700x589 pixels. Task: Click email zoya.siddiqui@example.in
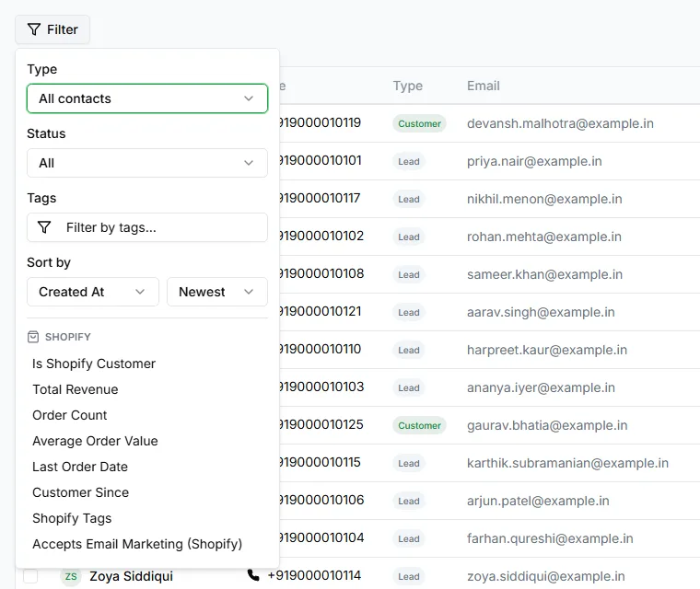point(545,576)
